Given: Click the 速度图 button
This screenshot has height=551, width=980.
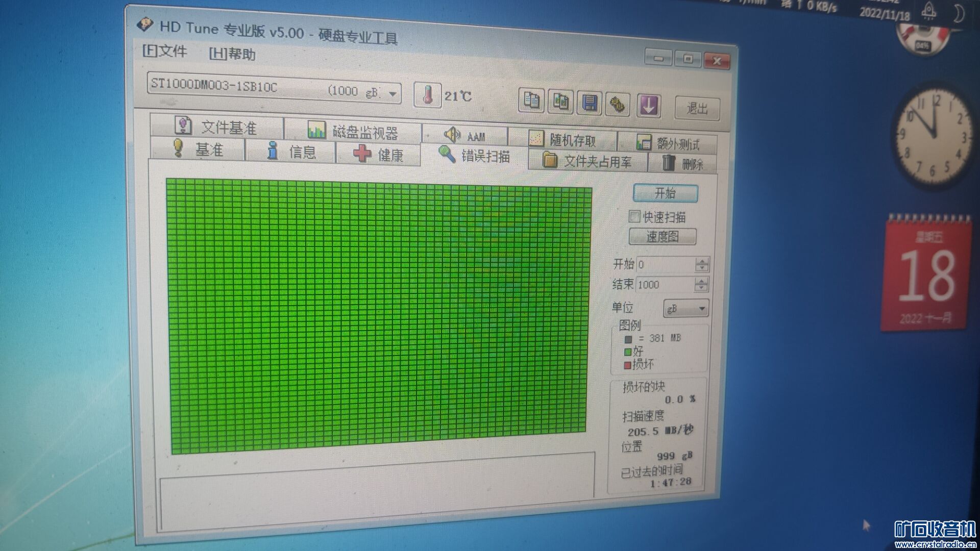Looking at the screenshot, I should (663, 236).
